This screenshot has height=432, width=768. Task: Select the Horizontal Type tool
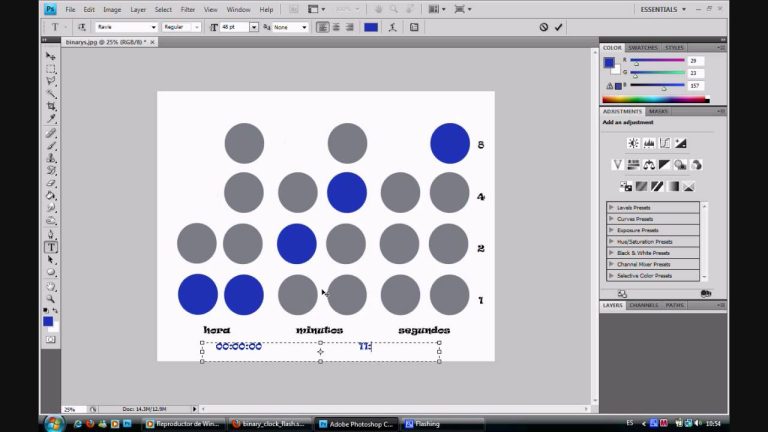tap(51, 247)
